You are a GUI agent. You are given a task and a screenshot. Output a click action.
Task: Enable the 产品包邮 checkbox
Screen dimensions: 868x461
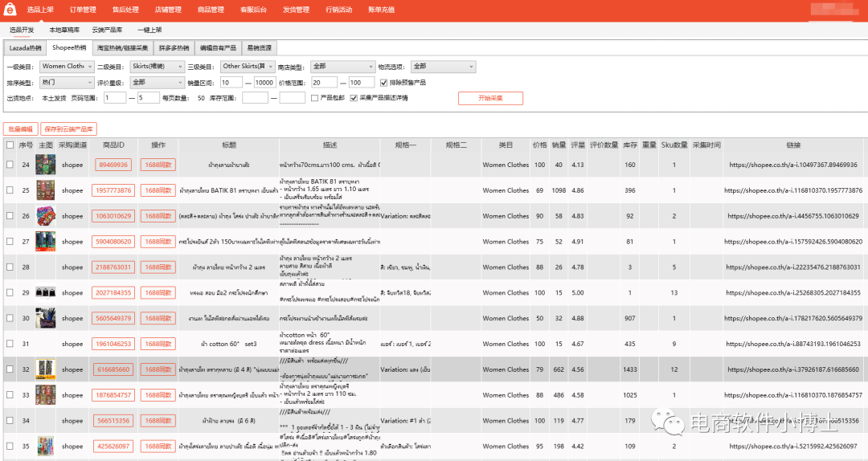click(314, 98)
